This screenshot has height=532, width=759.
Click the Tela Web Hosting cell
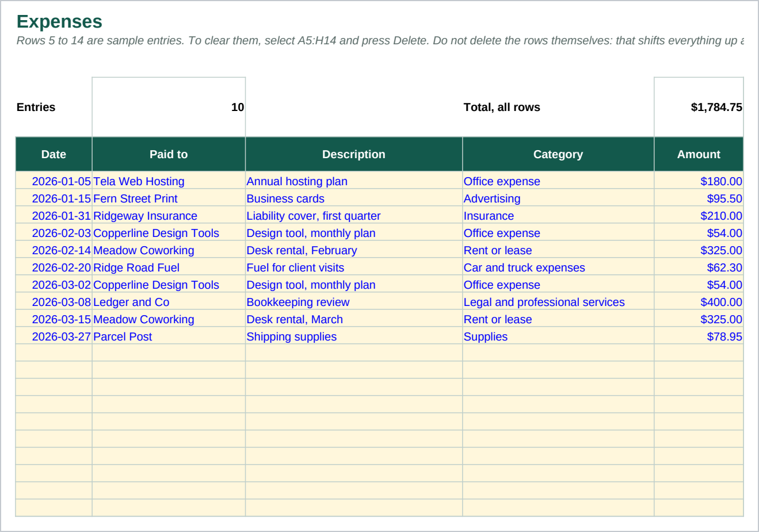pyautogui.click(x=169, y=181)
